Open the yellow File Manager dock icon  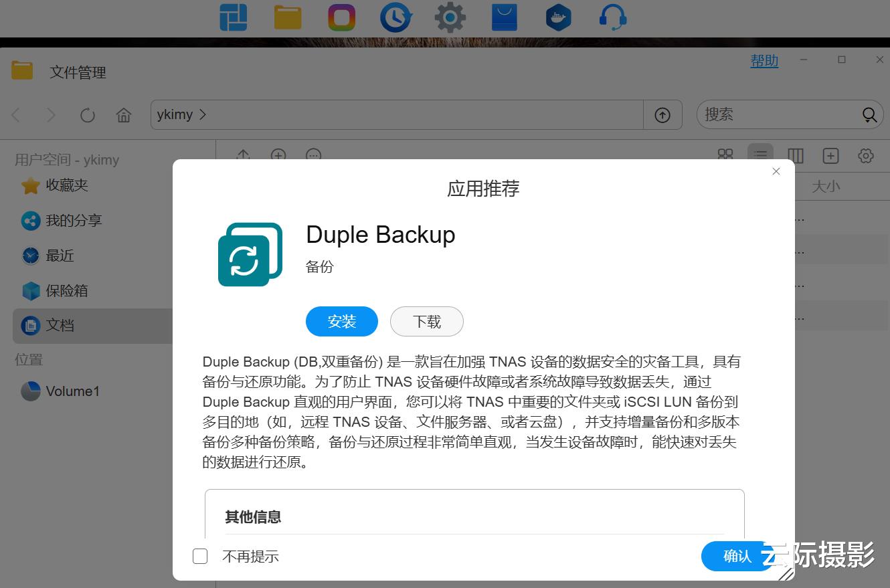point(288,17)
